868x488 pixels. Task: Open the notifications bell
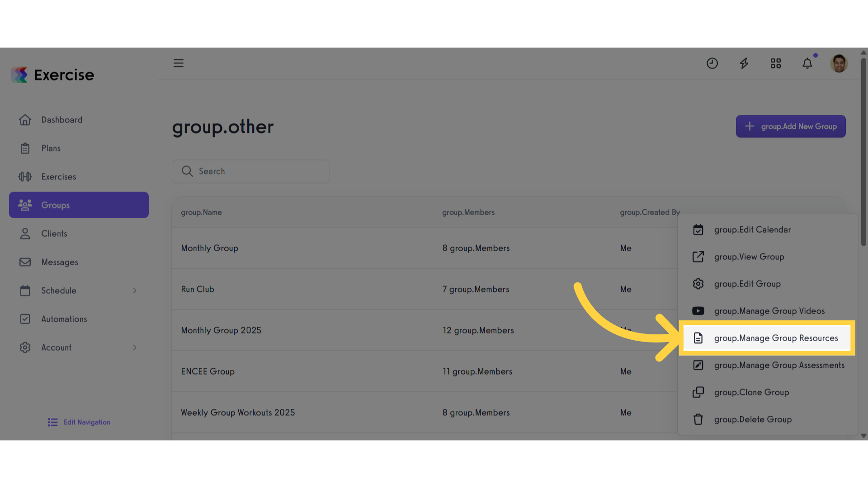pos(807,63)
